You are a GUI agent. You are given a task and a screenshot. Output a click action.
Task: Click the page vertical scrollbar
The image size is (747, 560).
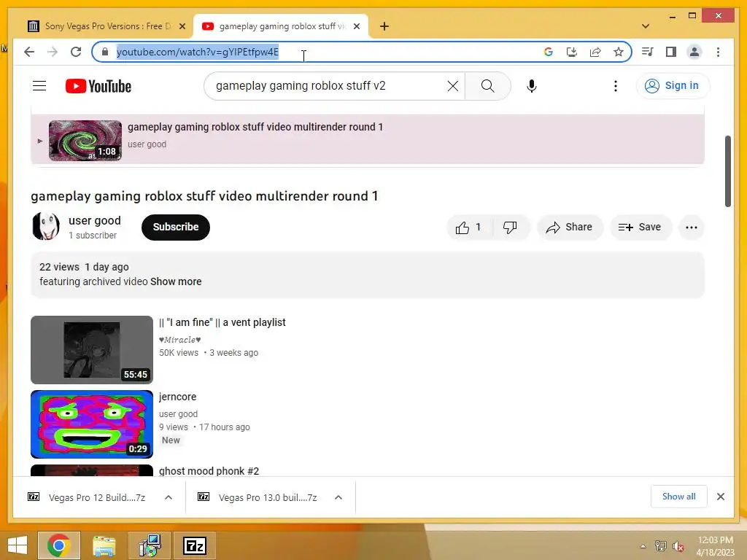click(727, 171)
